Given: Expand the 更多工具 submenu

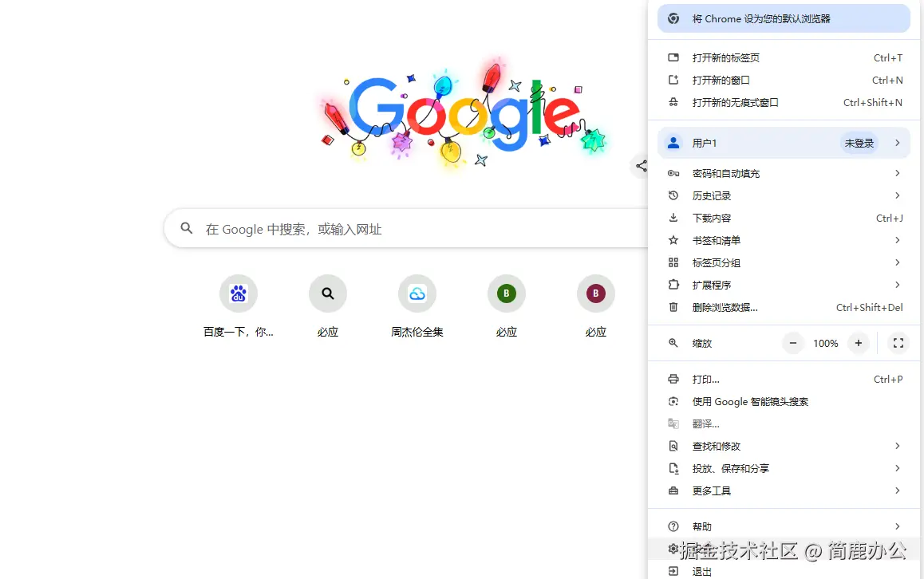Looking at the screenshot, I should pos(711,490).
